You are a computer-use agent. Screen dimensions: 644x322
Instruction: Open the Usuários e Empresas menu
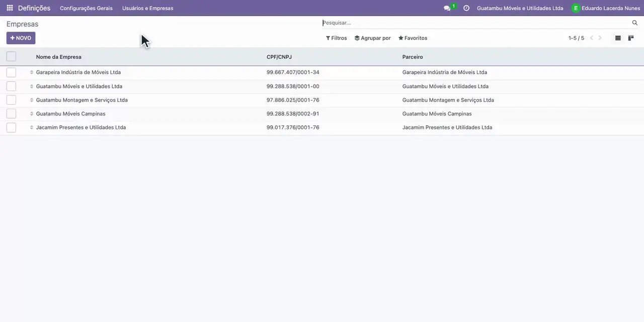pyautogui.click(x=147, y=8)
